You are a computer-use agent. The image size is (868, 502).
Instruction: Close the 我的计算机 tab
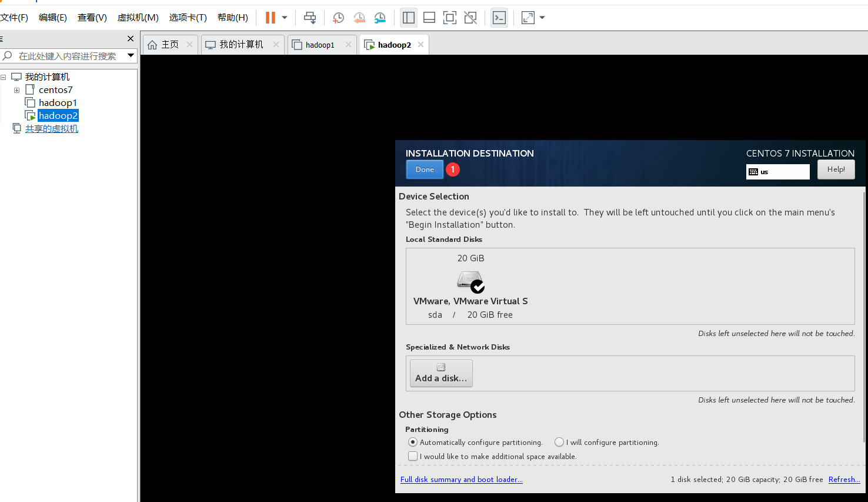point(276,44)
